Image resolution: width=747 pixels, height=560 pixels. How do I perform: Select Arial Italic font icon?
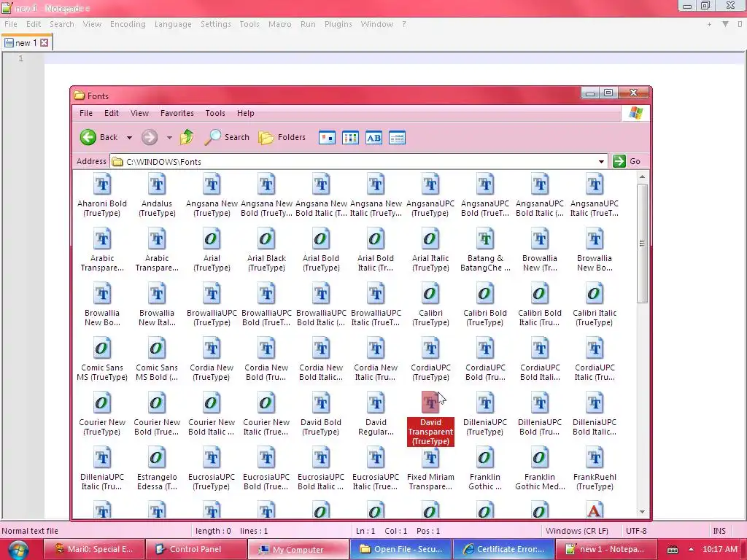coord(430,239)
